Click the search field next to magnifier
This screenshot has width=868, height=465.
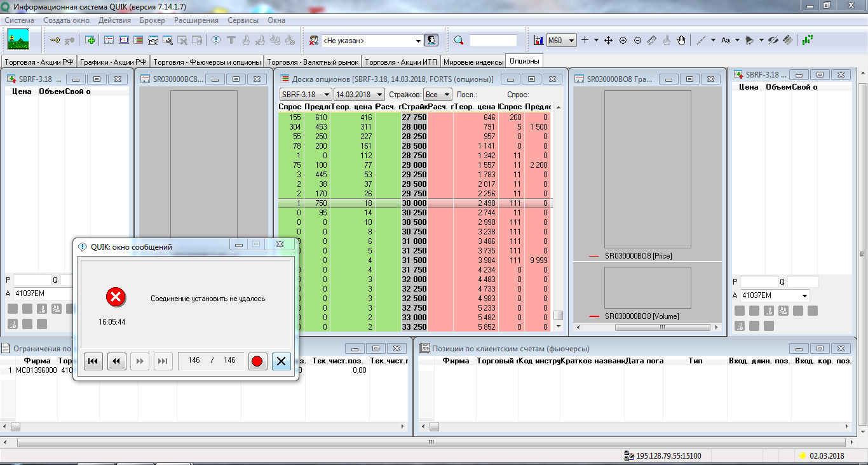pos(493,40)
